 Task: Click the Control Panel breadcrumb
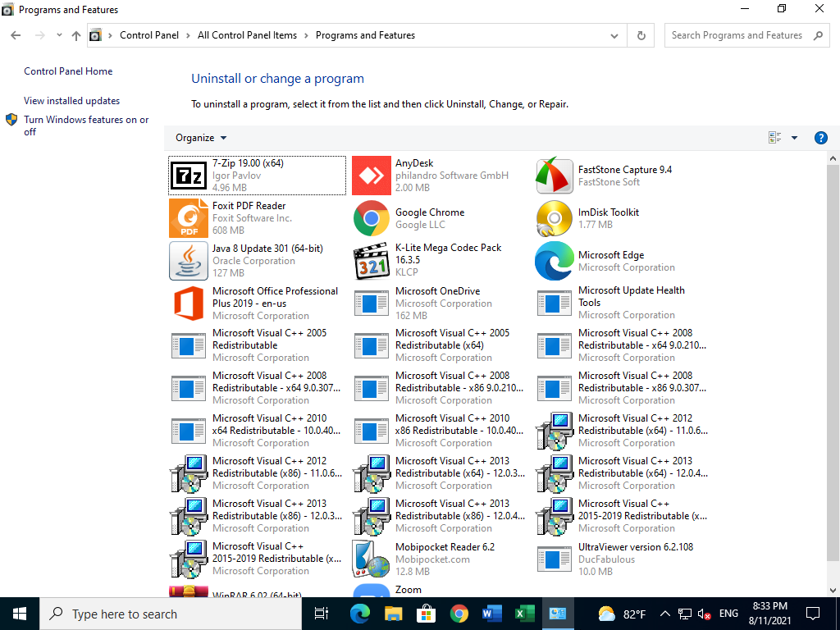click(149, 35)
